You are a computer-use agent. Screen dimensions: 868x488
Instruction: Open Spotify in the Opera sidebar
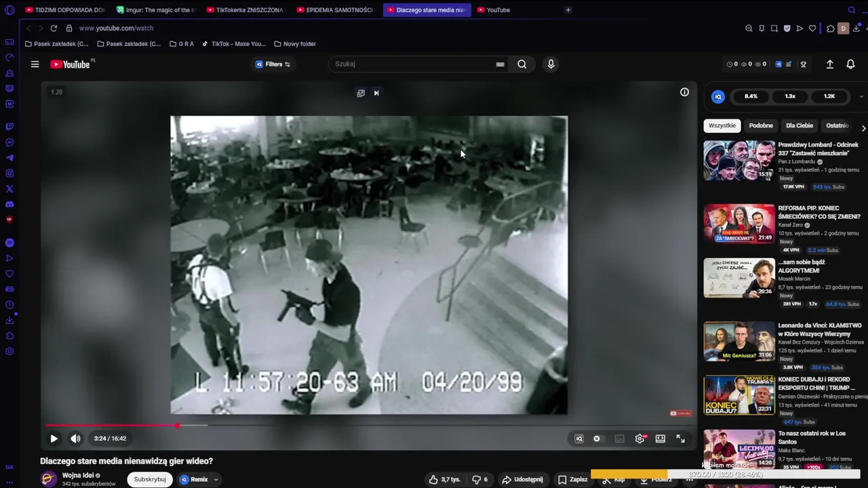click(9, 243)
